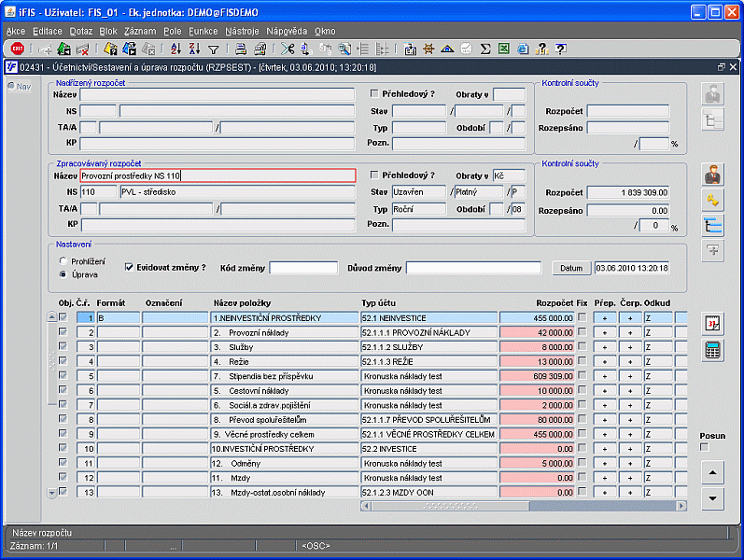Click the scissors cut toolbar icon

(x=288, y=49)
